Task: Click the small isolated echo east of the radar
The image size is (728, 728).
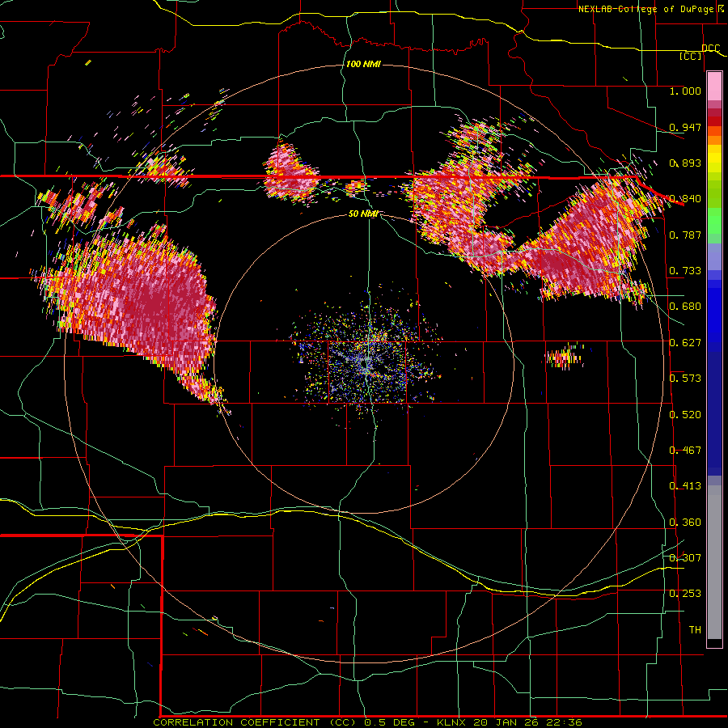Action: click(x=564, y=357)
